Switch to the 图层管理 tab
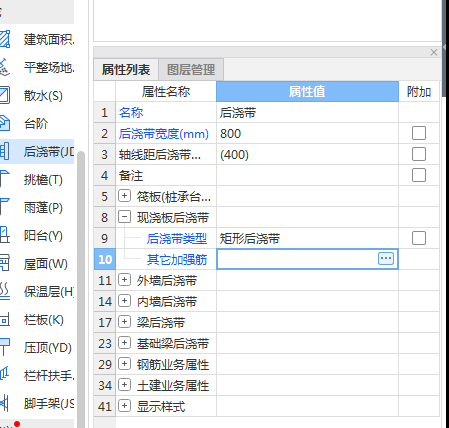Image resolution: width=449 pixels, height=428 pixels. [x=191, y=70]
